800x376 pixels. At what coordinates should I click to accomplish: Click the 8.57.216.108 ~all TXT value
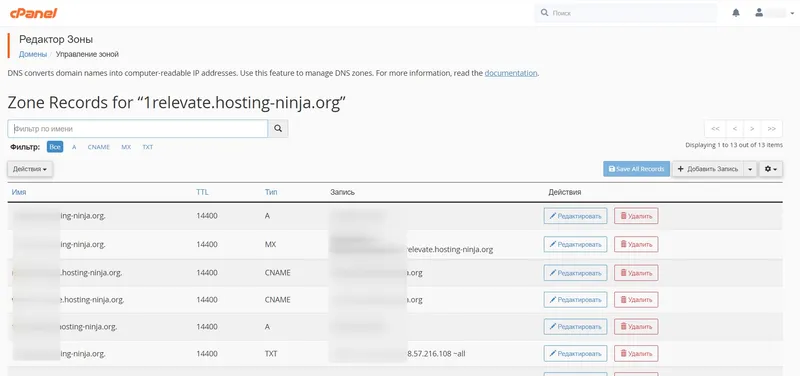(435, 353)
